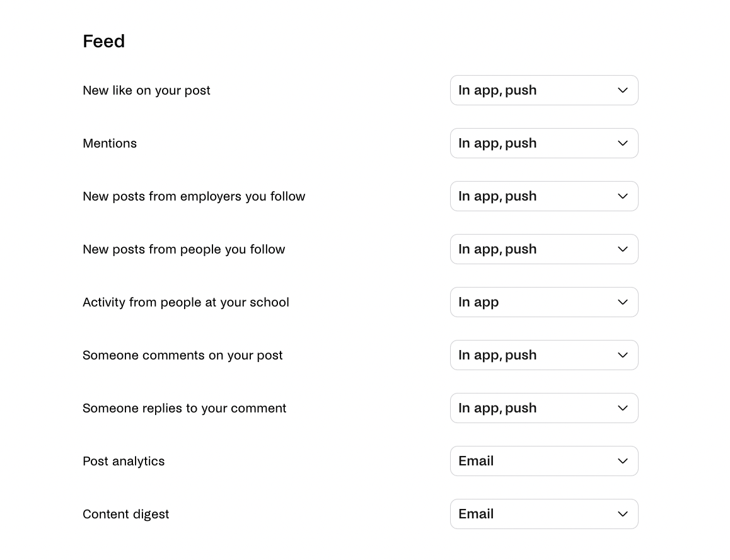Click the Content digest label text

click(x=125, y=515)
